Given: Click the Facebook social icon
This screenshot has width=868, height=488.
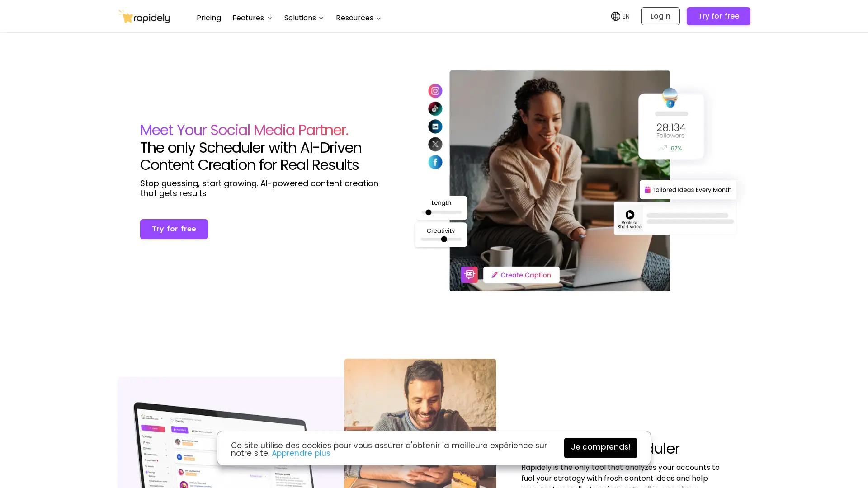Looking at the screenshot, I should coord(435,162).
